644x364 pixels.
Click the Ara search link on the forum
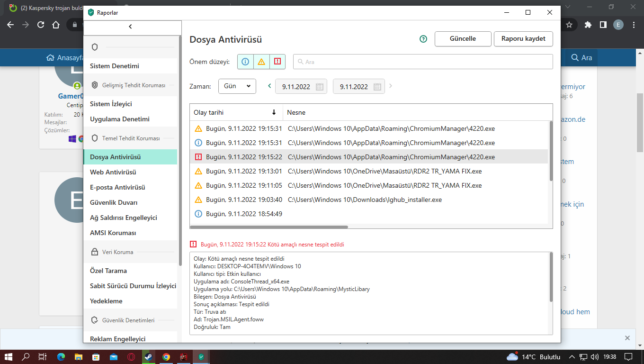tap(582, 58)
